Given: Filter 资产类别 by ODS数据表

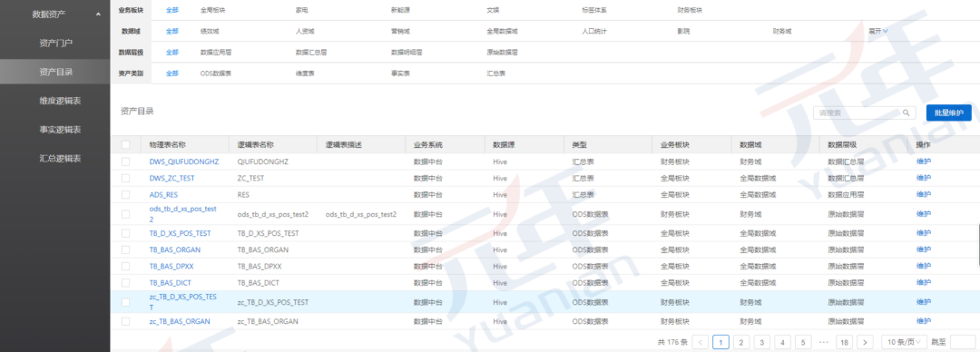Looking at the screenshot, I should click(x=216, y=73).
